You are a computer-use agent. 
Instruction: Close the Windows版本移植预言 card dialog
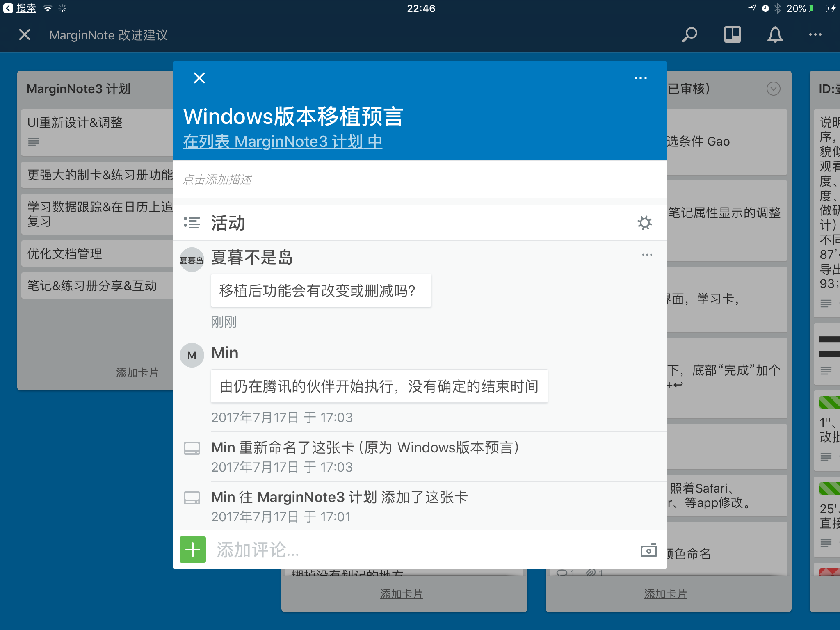point(199,78)
